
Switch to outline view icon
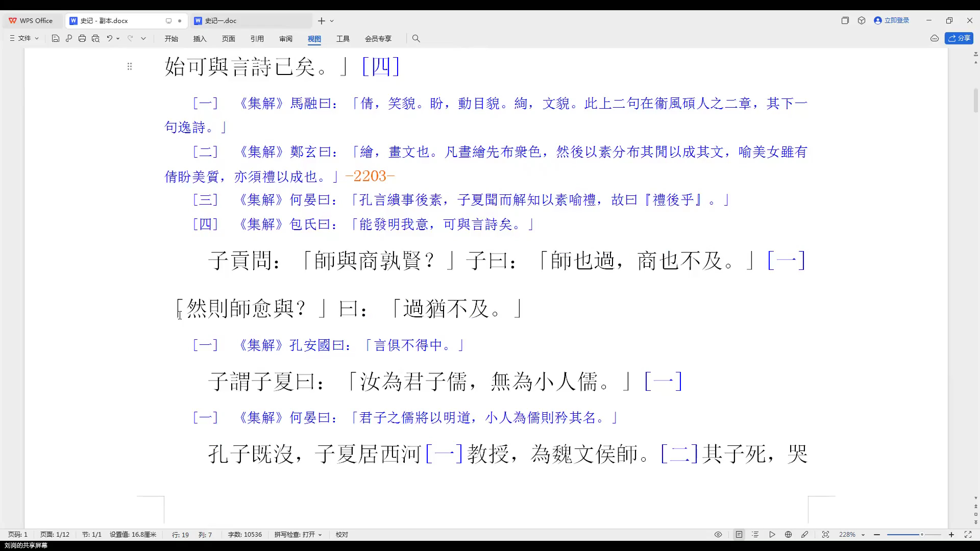coord(755,535)
